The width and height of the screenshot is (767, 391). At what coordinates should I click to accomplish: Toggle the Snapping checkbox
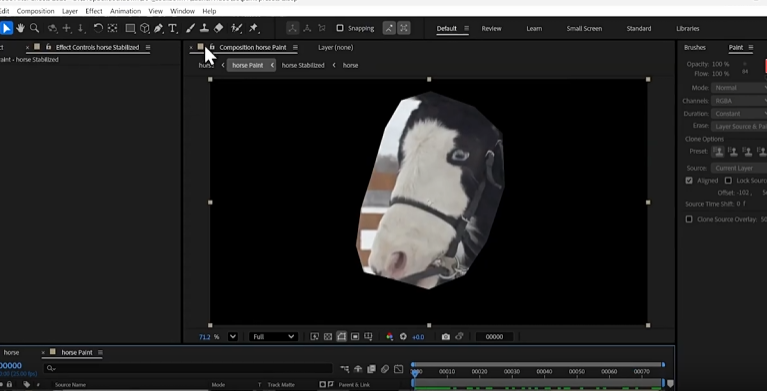click(340, 28)
